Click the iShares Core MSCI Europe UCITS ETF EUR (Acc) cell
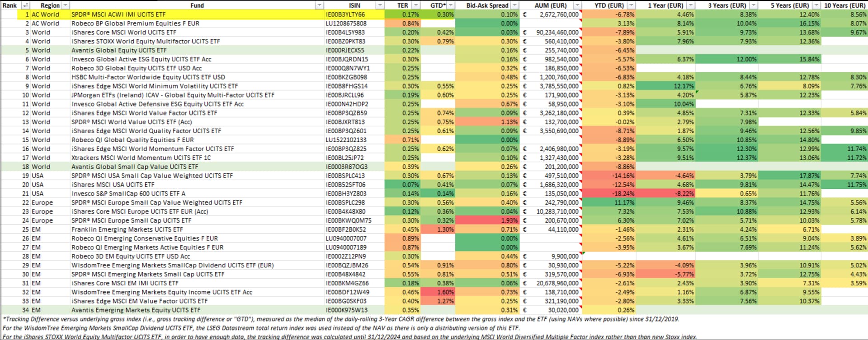 (x=197, y=211)
